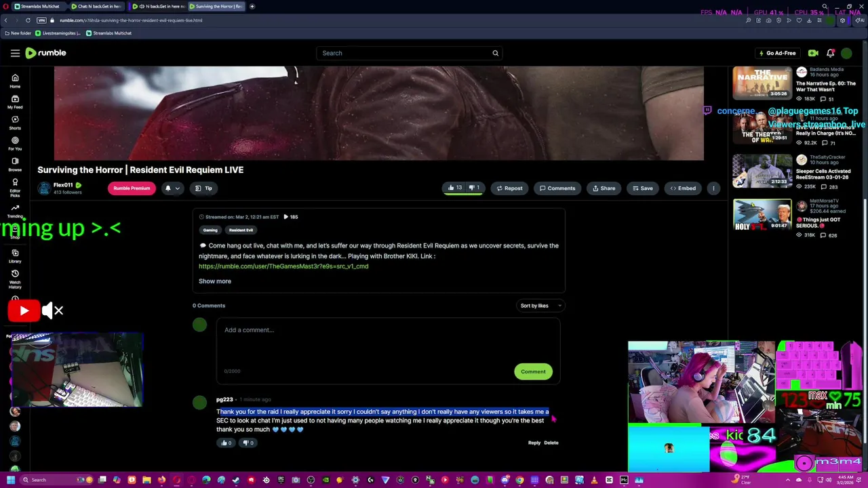Expand the notification bell dropdown arrow
The image size is (868, 488).
(x=177, y=188)
